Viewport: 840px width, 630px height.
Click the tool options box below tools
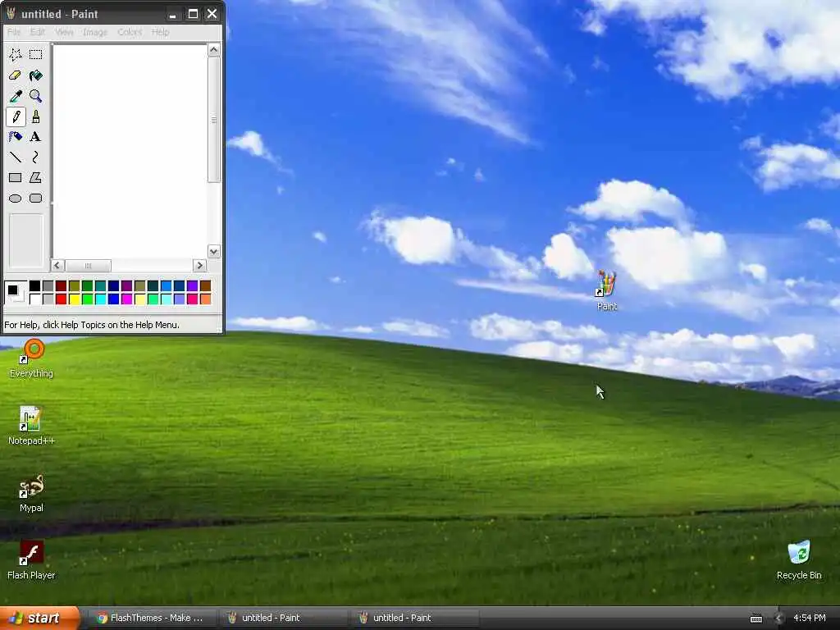pos(25,240)
